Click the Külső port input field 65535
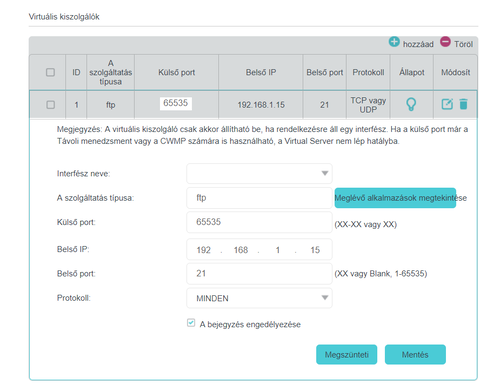 tap(259, 222)
